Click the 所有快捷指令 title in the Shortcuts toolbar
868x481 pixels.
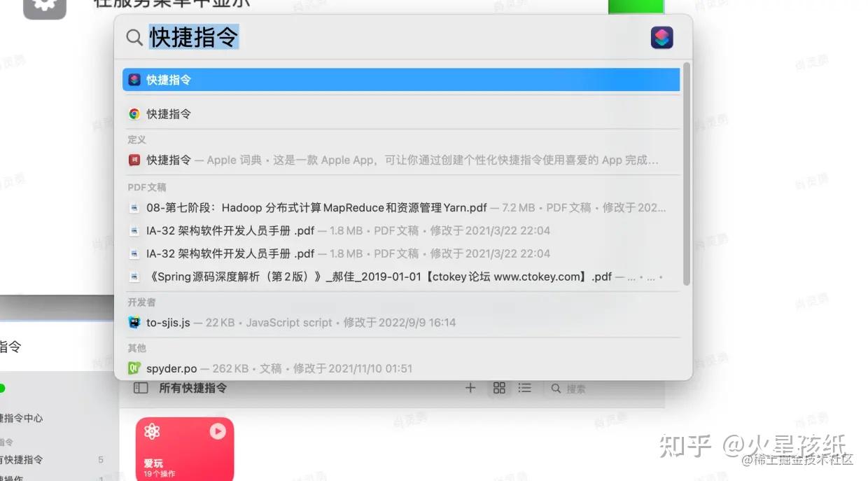point(193,388)
